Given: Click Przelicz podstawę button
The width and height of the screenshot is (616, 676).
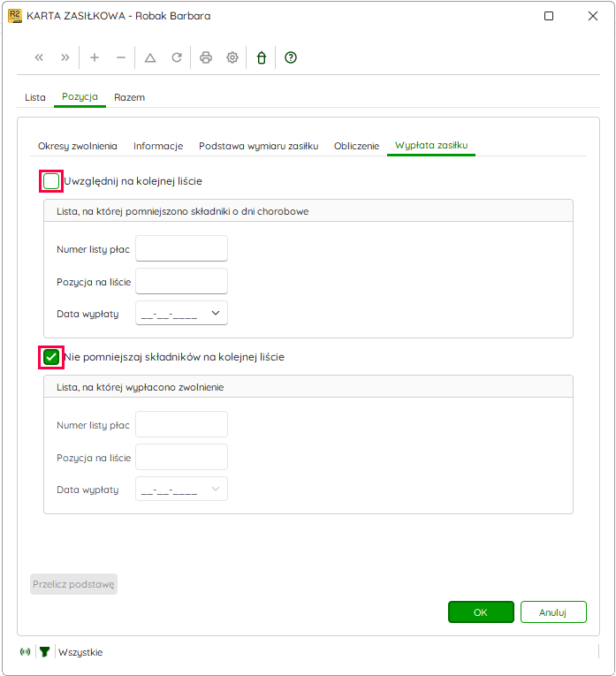Looking at the screenshot, I should pyautogui.click(x=73, y=584).
